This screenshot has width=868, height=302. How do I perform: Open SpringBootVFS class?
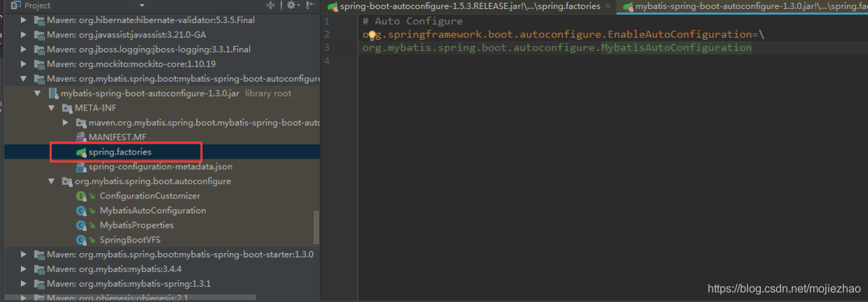coord(130,240)
